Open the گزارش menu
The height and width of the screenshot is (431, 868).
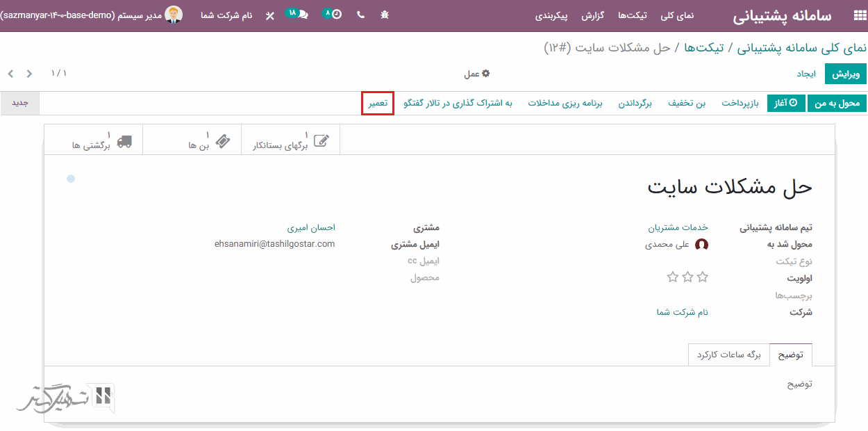[x=592, y=15]
